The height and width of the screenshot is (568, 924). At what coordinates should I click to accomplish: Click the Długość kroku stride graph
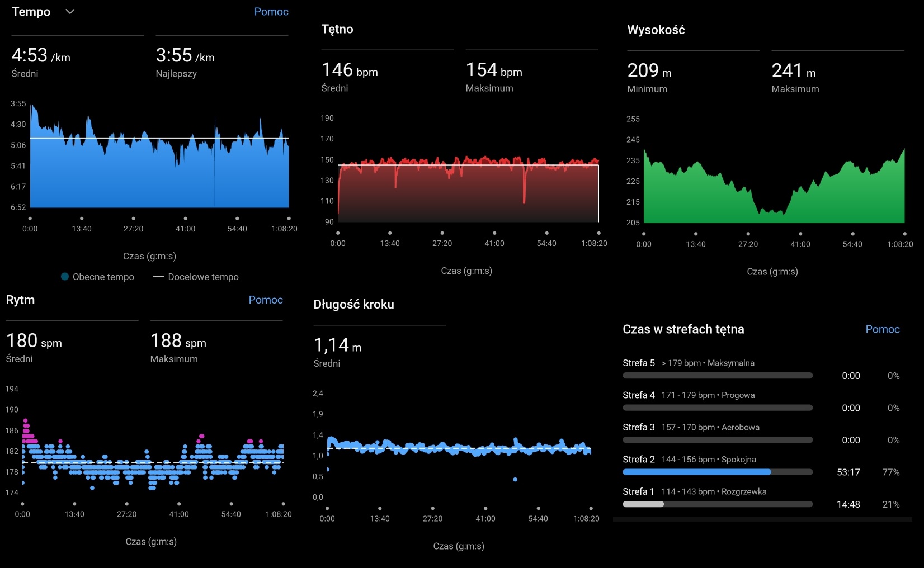click(459, 448)
